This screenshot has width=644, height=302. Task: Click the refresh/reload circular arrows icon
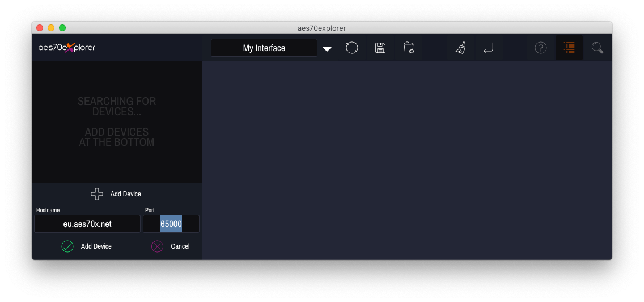(352, 48)
